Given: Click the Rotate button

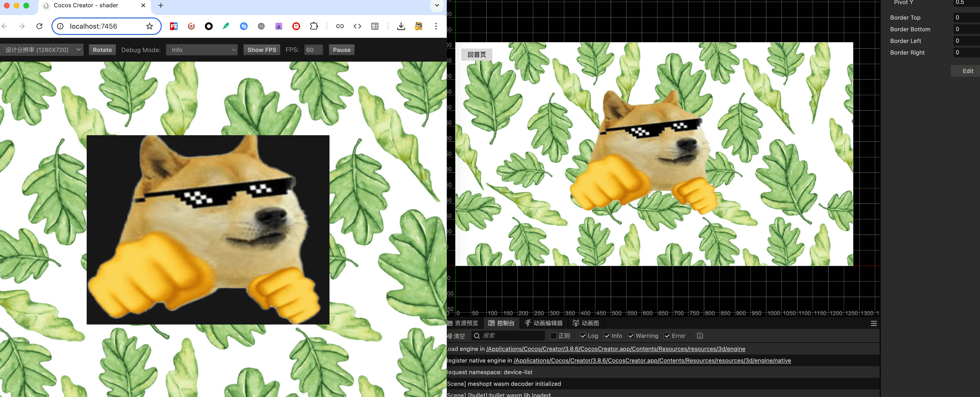Looking at the screenshot, I should [x=102, y=50].
